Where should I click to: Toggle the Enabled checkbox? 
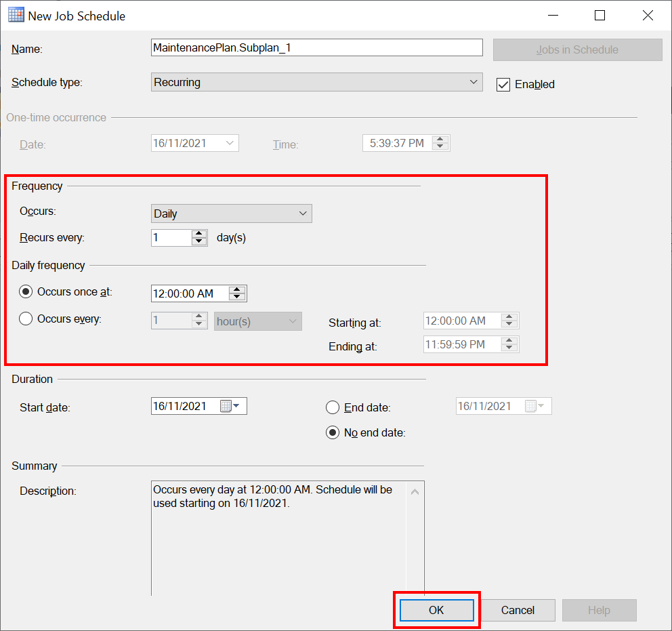point(503,85)
